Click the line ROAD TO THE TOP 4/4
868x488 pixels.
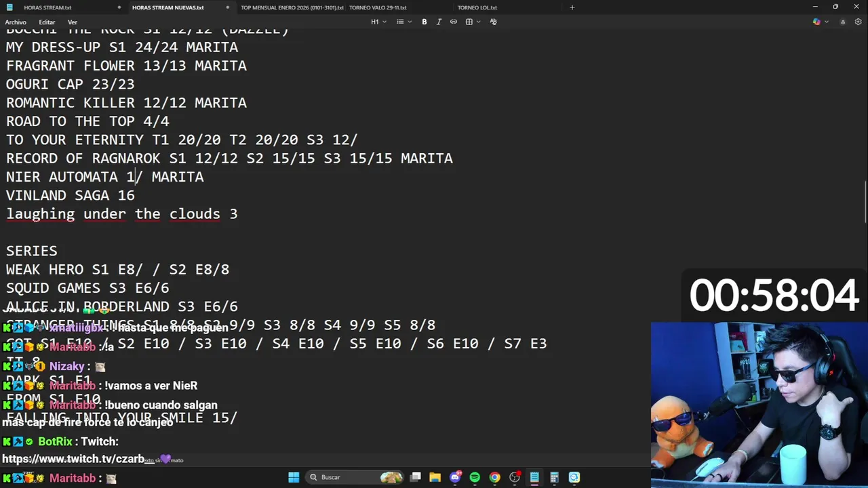(87, 121)
